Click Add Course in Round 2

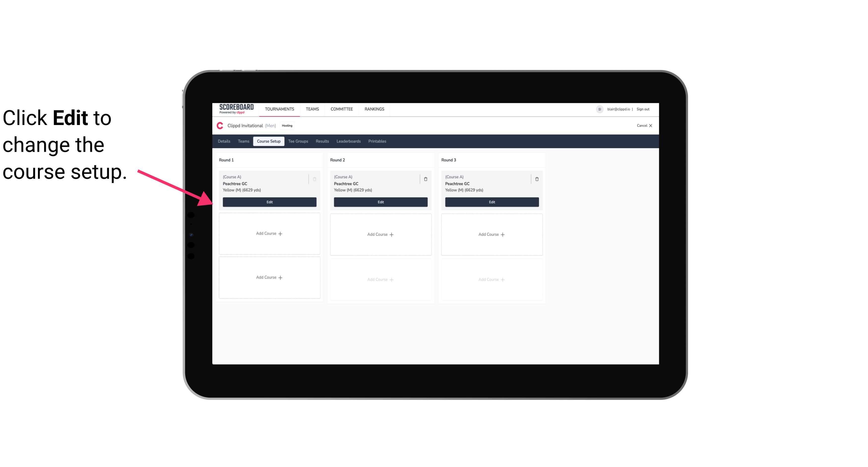[380, 234]
